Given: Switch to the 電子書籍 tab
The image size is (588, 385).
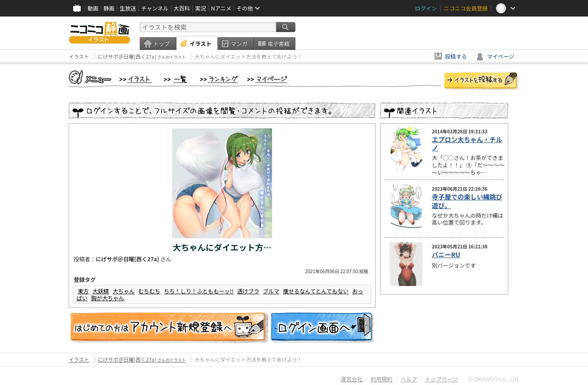Looking at the screenshot, I should click(x=274, y=44).
